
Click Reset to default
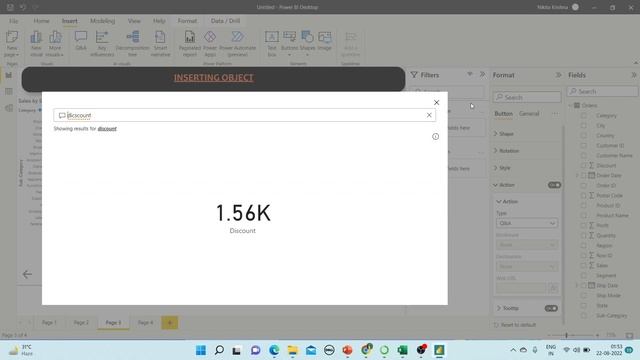point(515,325)
